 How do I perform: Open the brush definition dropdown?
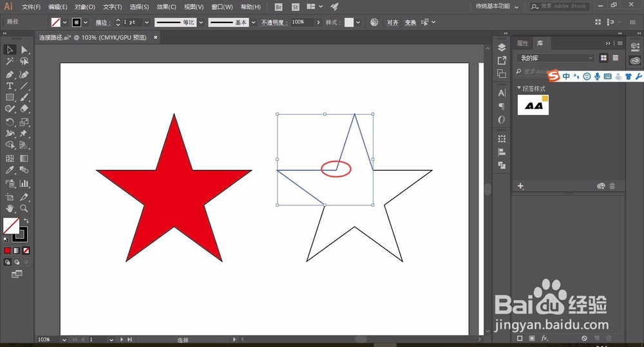pyautogui.click(x=253, y=22)
